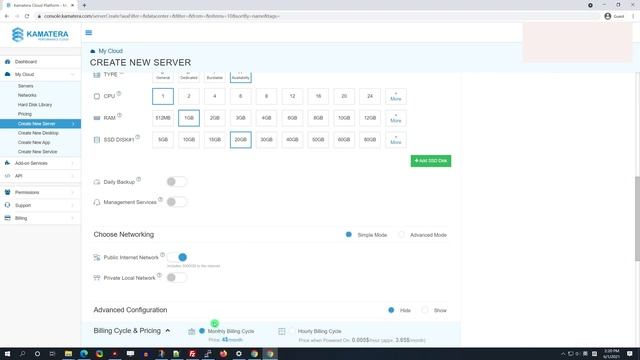Toggle the Daily Backup switch
This screenshot has height=360, width=640.
tap(176, 182)
